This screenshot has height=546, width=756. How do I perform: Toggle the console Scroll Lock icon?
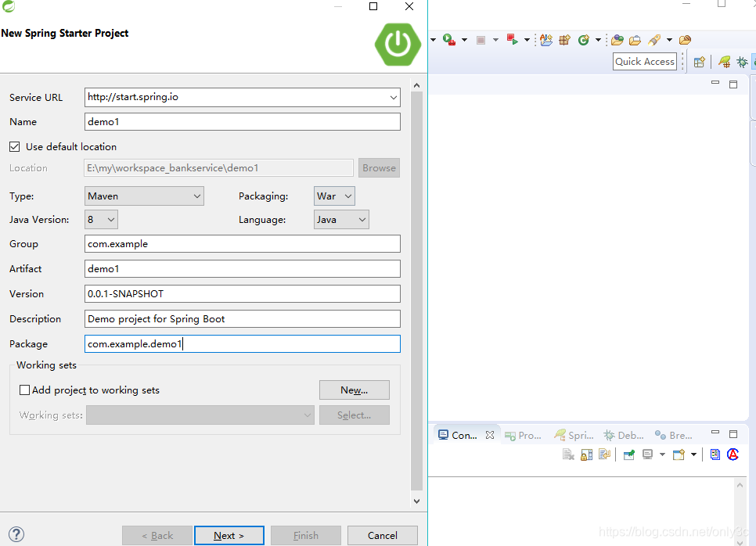587,454
